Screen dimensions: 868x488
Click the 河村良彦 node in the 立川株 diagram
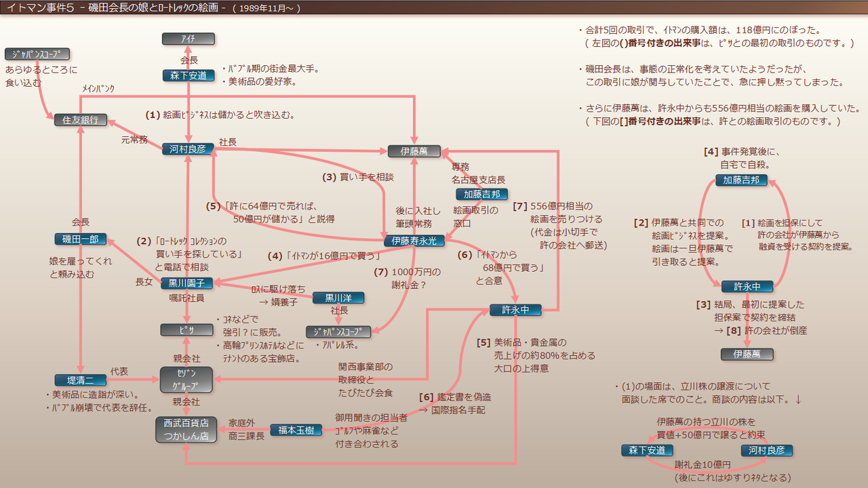tap(766, 450)
